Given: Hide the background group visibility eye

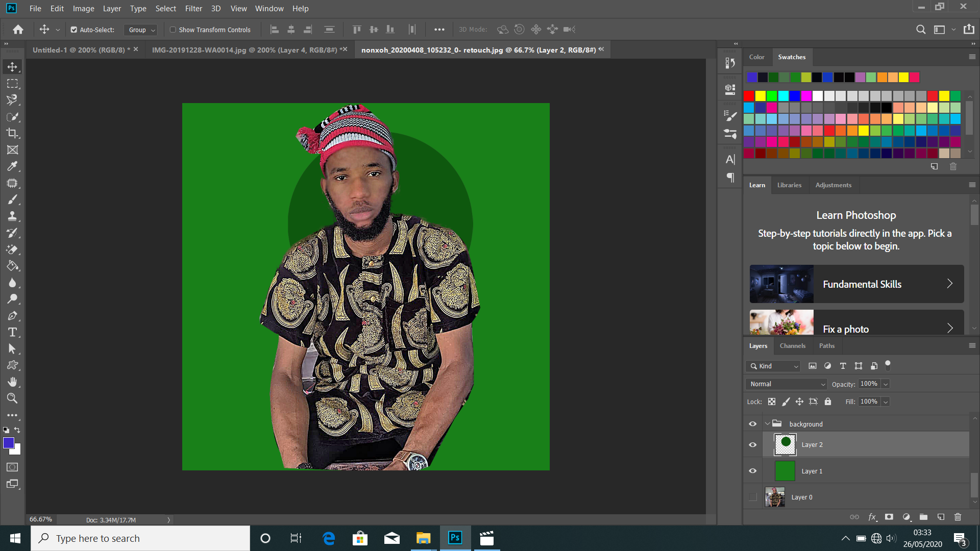Looking at the screenshot, I should coord(752,424).
